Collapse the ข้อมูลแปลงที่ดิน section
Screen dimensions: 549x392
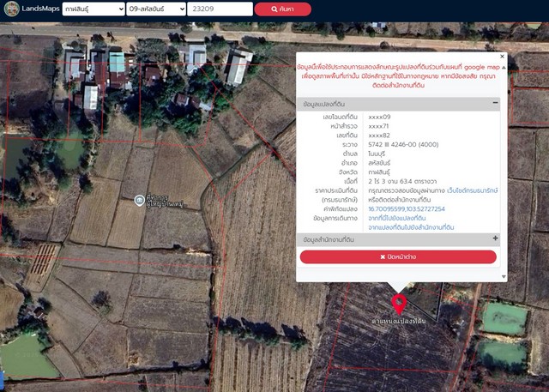[495, 103]
